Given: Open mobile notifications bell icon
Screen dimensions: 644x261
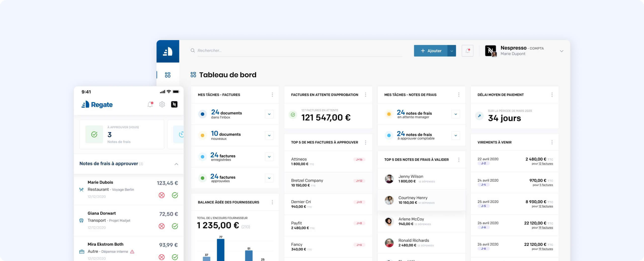Looking at the screenshot, I should click(x=150, y=104).
